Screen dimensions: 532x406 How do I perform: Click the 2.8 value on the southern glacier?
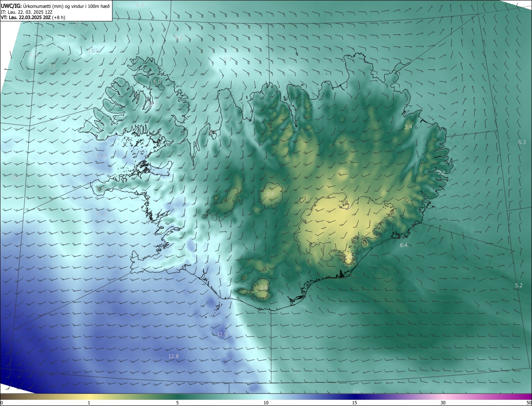tap(264, 288)
